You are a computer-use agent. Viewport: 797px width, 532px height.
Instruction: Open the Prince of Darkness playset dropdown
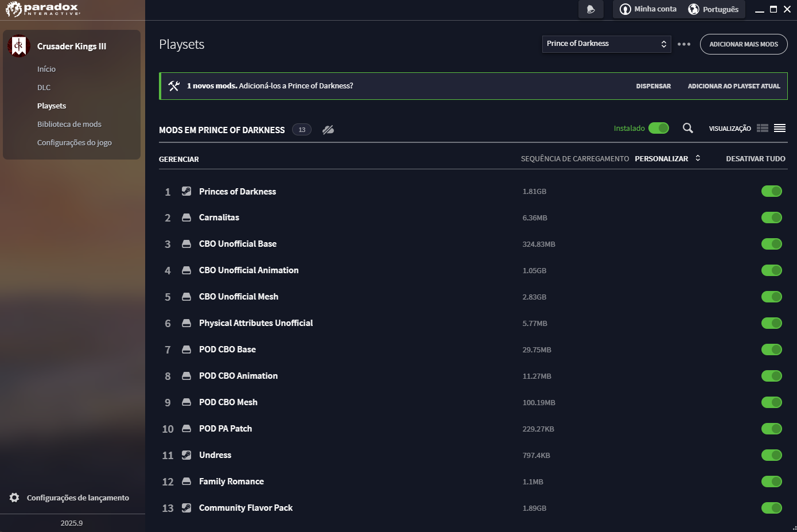pos(607,44)
